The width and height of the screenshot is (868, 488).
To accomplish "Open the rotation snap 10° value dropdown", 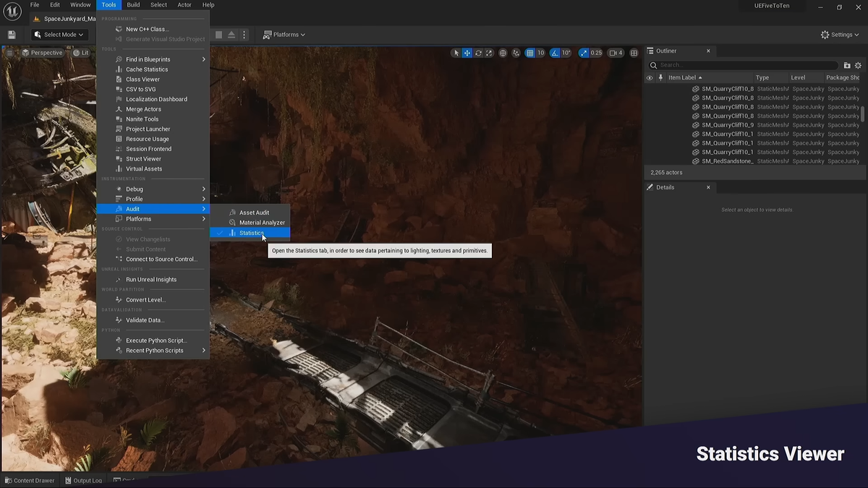I will [566, 53].
